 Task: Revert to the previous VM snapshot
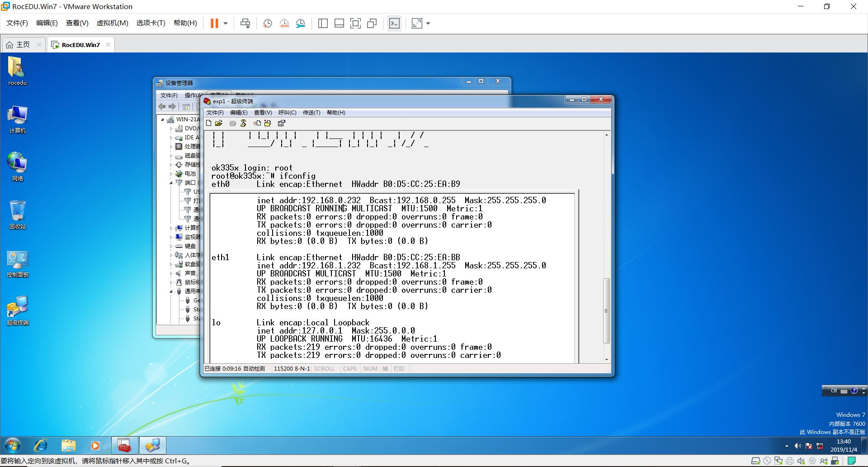point(284,23)
